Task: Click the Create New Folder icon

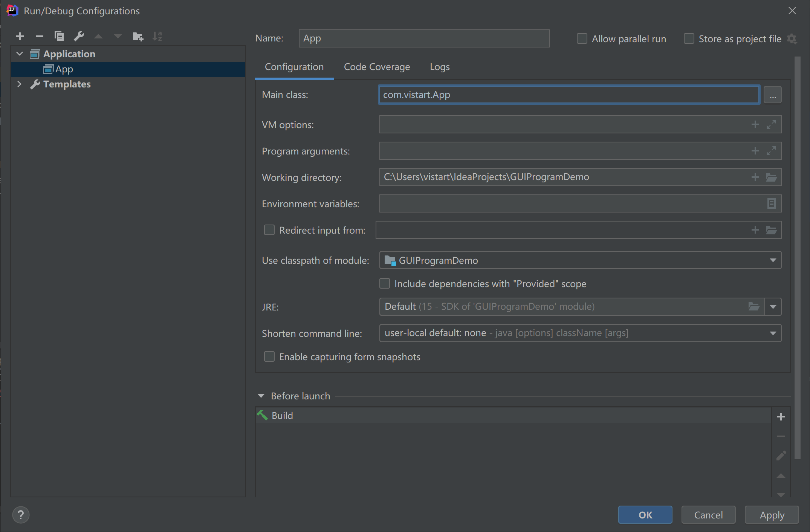Action: point(138,37)
